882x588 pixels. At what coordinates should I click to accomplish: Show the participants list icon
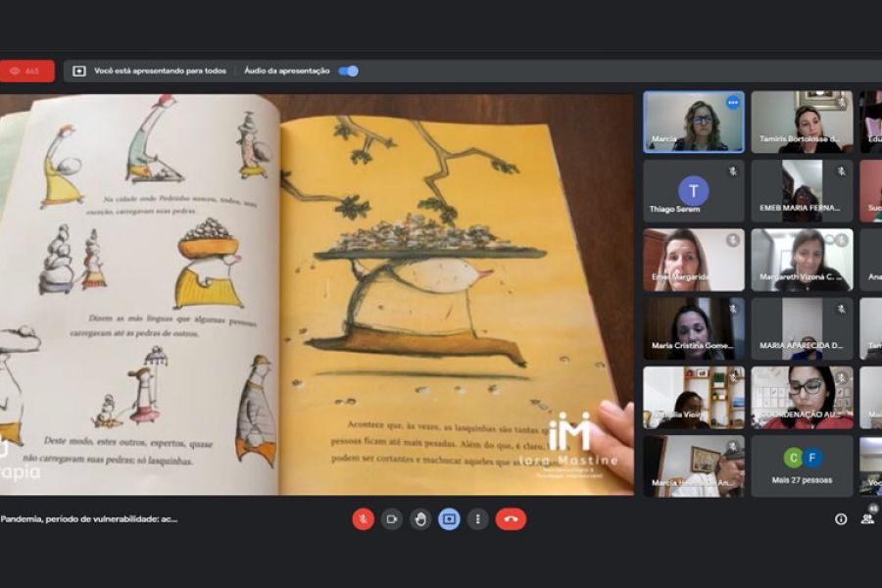pyautogui.click(x=867, y=519)
